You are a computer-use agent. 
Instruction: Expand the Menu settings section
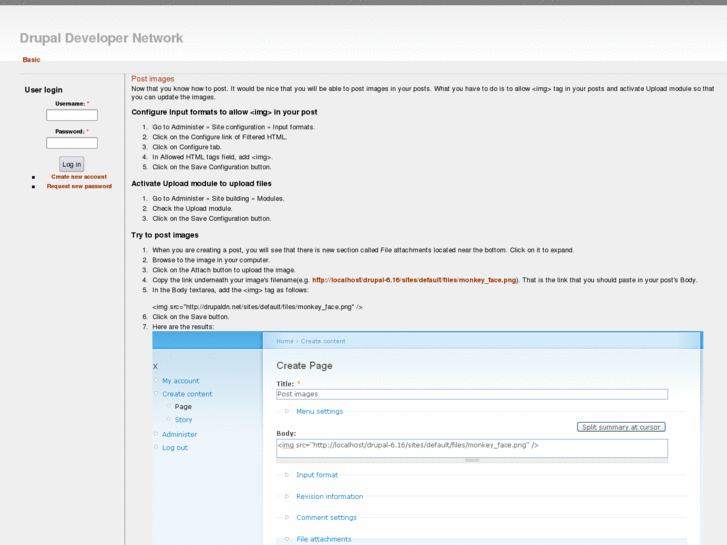pos(319,411)
